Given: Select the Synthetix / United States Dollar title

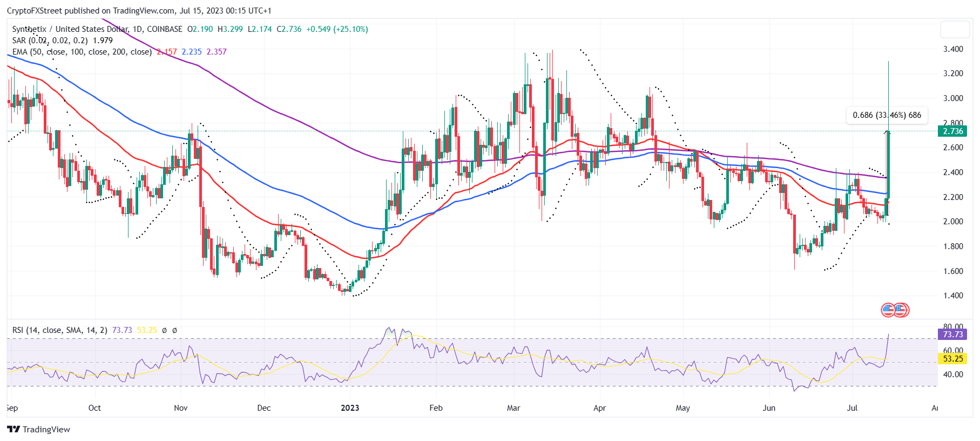Looking at the screenshot, I should 70,29.
